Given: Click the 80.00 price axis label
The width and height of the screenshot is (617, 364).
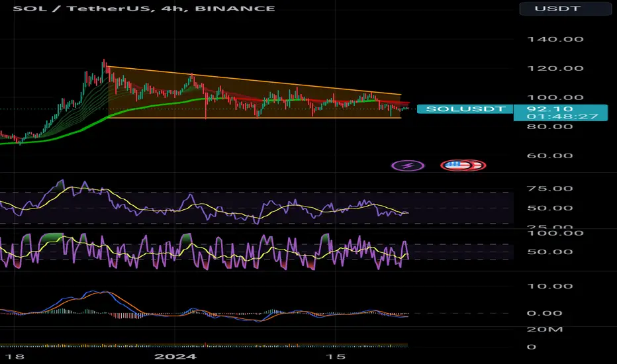Looking at the screenshot, I should pos(549,126).
